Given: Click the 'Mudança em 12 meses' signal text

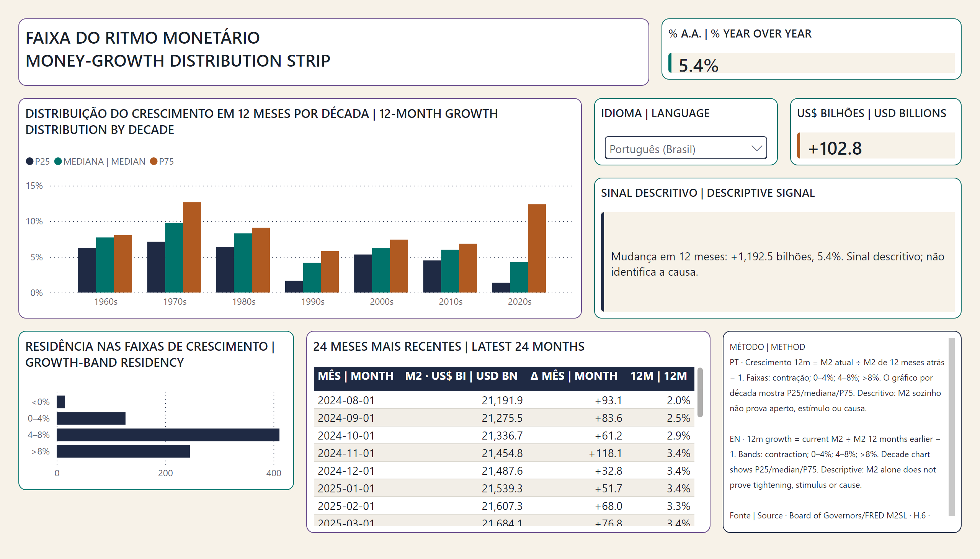Looking at the screenshot, I should coord(777,264).
